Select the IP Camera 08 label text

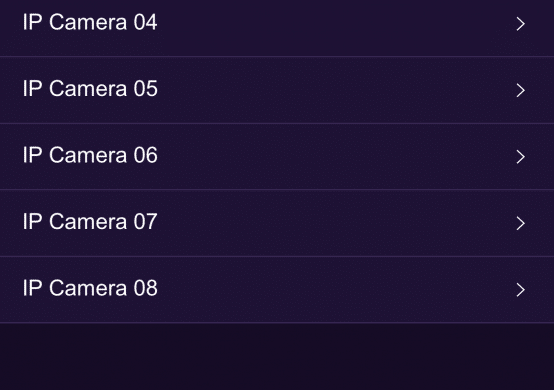point(90,288)
